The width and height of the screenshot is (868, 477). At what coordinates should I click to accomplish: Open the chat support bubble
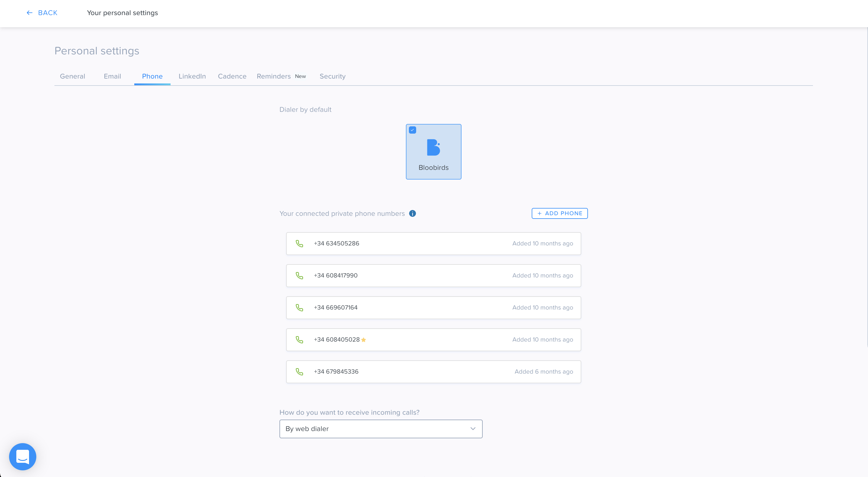23,456
